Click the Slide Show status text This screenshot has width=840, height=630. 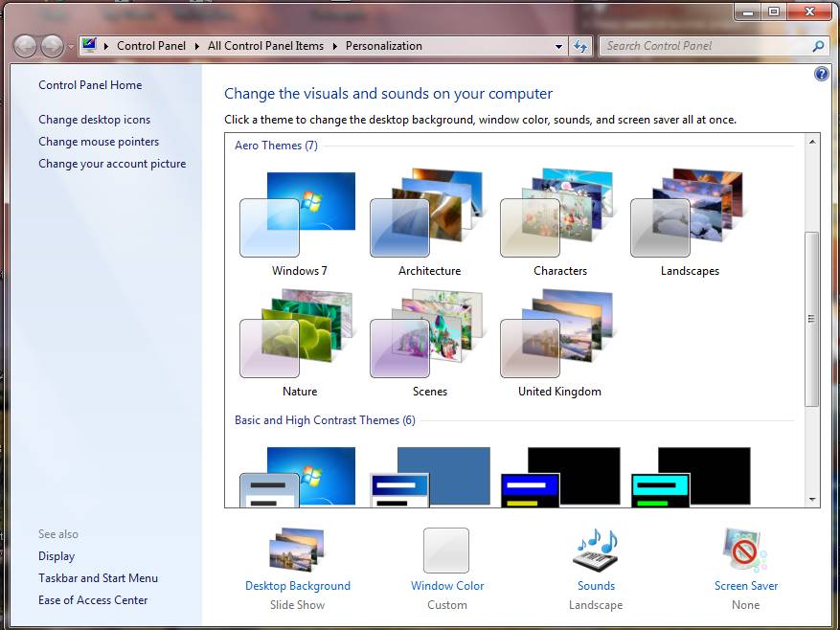[x=297, y=605]
